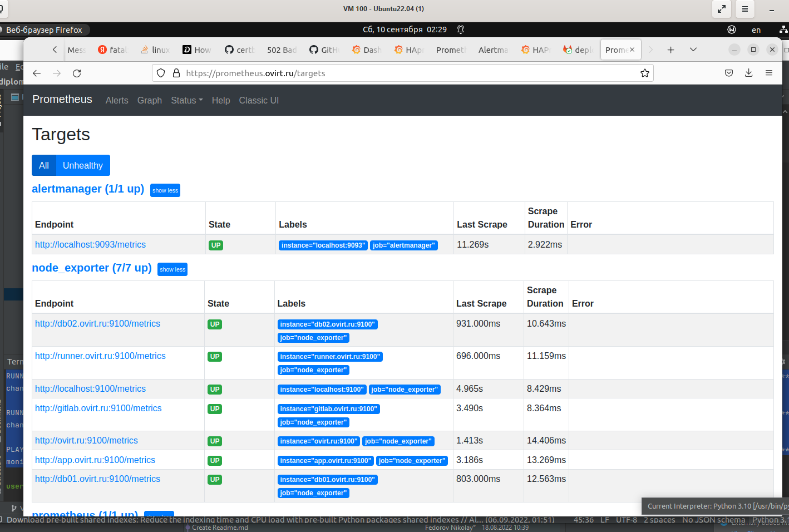Go back with the Firefox back arrow

(x=37, y=73)
